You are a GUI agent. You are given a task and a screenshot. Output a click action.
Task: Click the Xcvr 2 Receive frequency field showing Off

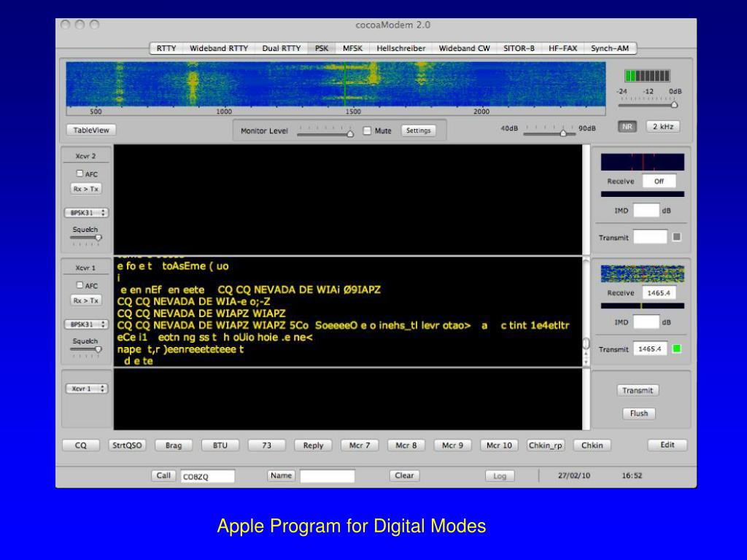click(659, 182)
